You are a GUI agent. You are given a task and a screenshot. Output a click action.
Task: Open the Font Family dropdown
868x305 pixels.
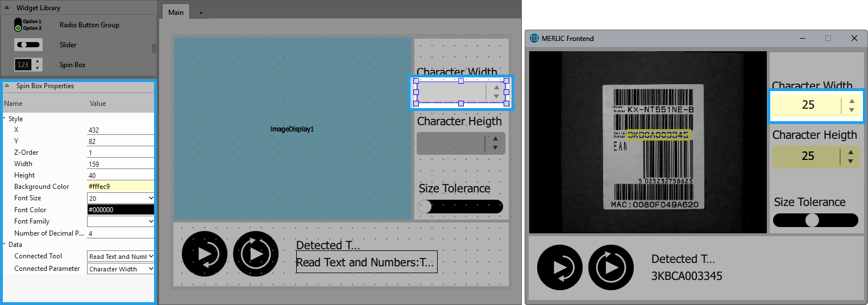[150, 221]
